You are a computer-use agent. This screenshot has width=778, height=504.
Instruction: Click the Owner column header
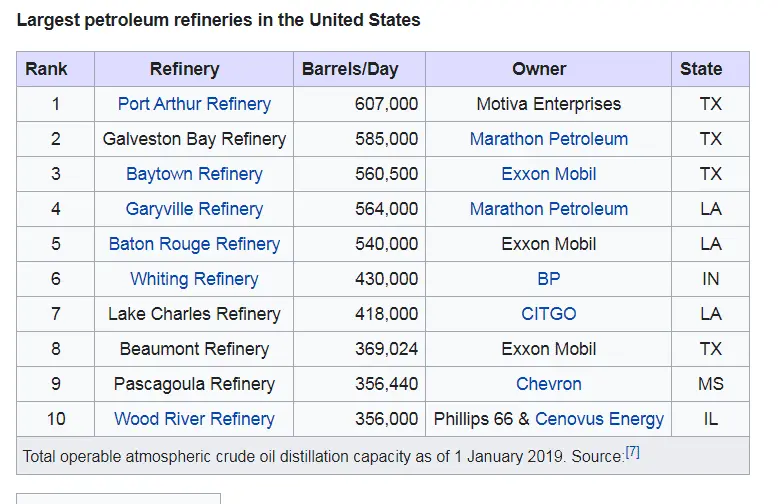pyautogui.click(x=539, y=69)
